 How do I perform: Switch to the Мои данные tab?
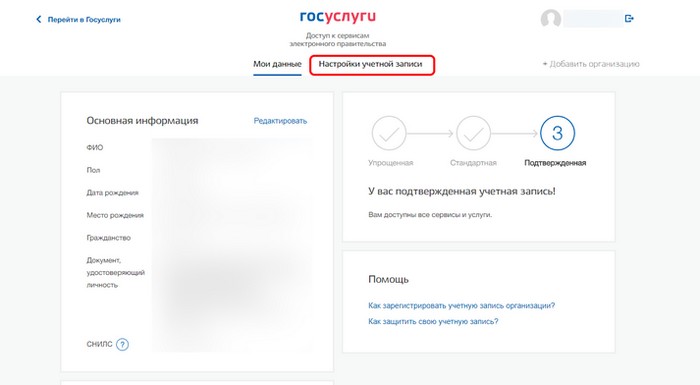277,64
